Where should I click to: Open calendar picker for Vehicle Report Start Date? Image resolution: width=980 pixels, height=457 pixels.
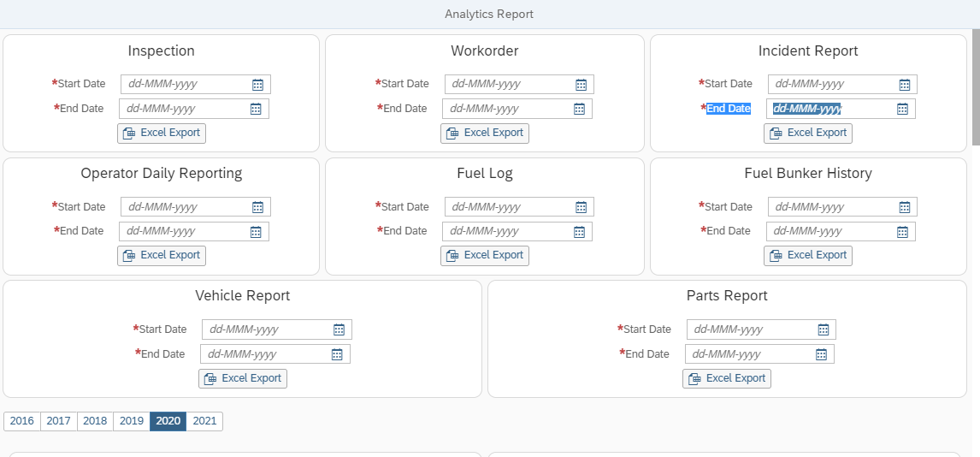point(339,329)
